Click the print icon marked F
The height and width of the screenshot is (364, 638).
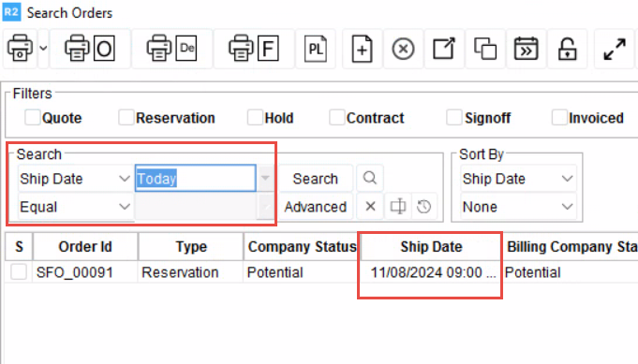tap(254, 49)
